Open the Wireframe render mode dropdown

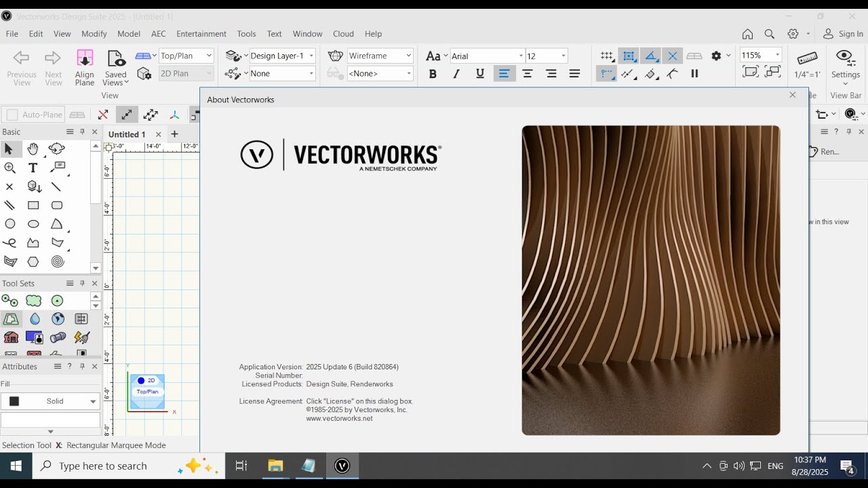pyautogui.click(x=380, y=56)
